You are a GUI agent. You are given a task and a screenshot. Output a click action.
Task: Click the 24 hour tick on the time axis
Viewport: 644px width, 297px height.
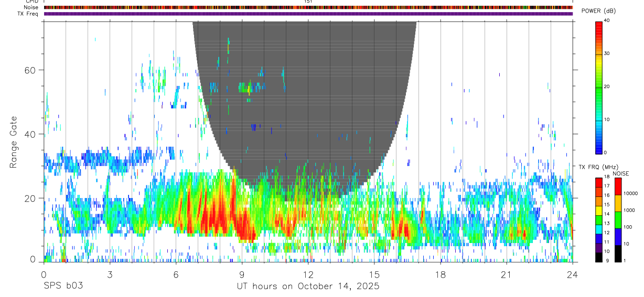573,274
